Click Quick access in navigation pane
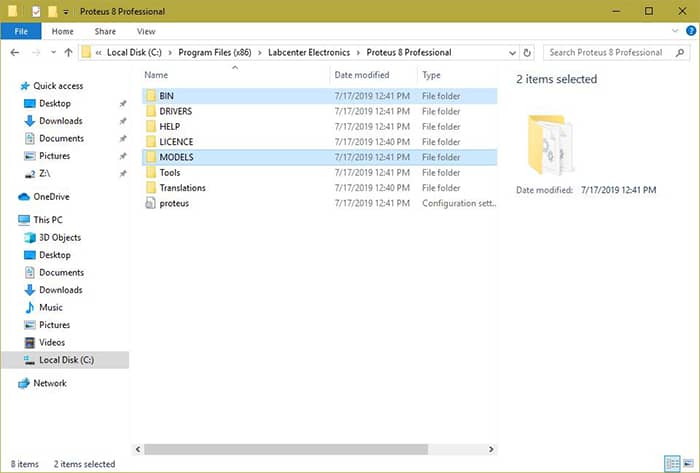This screenshot has width=700, height=473. click(x=52, y=86)
